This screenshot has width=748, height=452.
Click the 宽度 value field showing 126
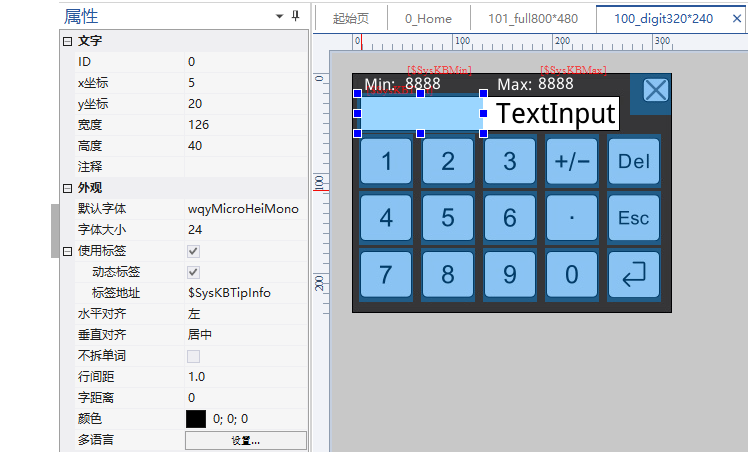click(x=245, y=125)
